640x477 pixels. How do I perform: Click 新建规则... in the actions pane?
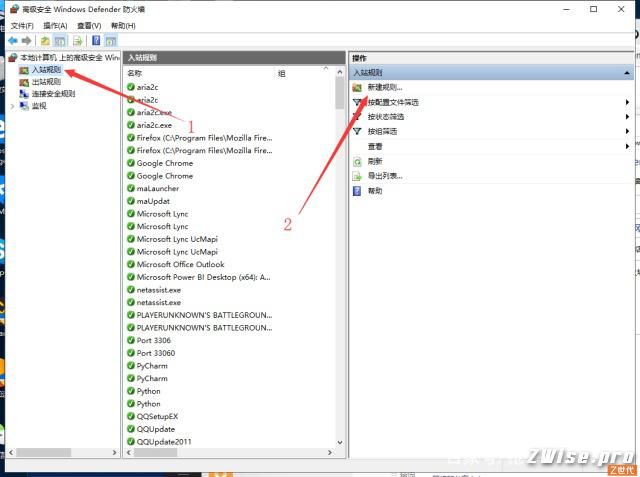[x=385, y=87]
